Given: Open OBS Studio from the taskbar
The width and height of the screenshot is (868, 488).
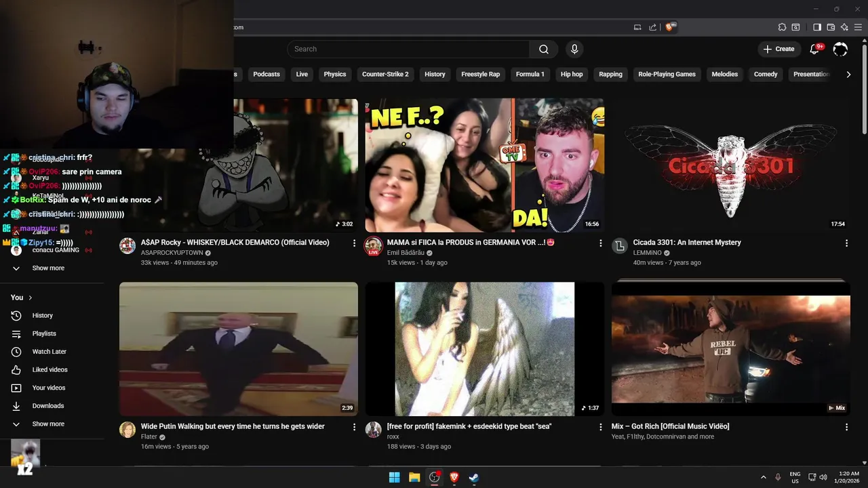Looking at the screenshot, I should pos(435,477).
